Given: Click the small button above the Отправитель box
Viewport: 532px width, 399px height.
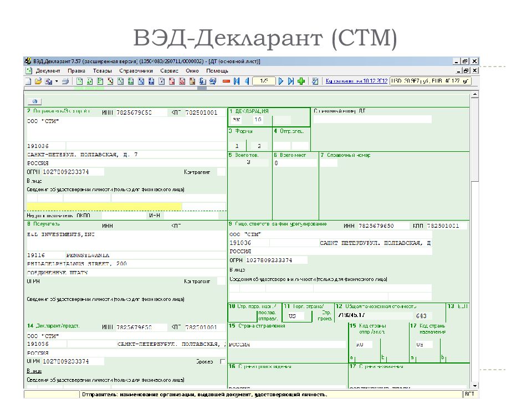Looking at the screenshot, I should pos(34,101).
